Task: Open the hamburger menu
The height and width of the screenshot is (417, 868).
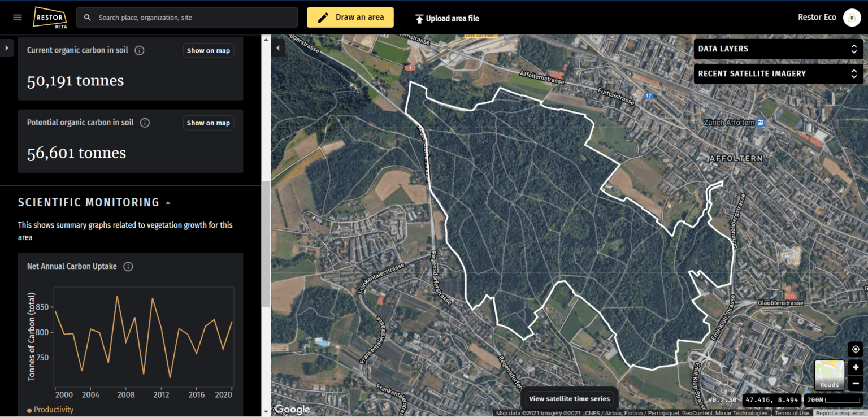Action: (16, 17)
